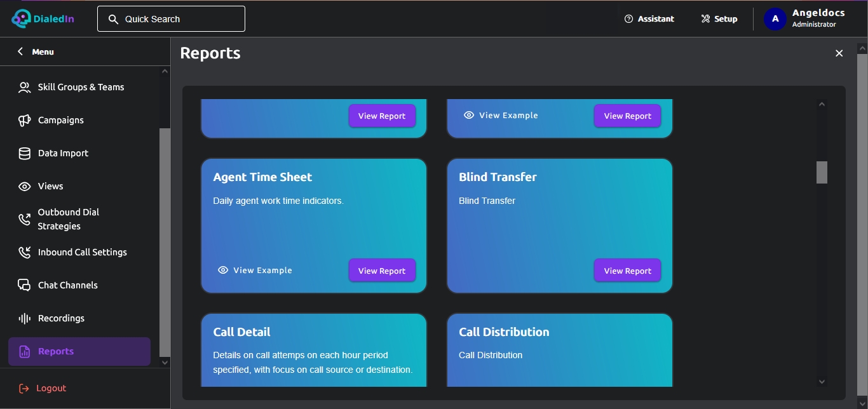Click the Reports page heading

(210, 53)
